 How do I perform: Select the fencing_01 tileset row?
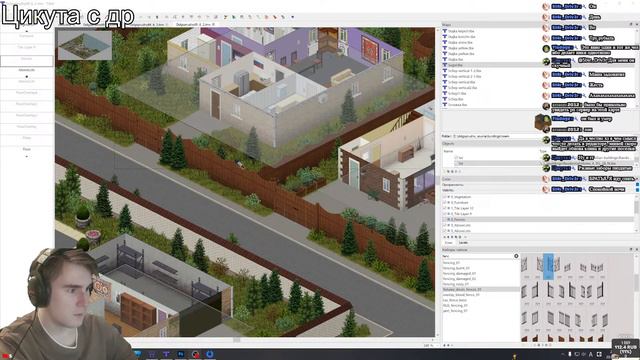pyautogui.click(x=481, y=263)
